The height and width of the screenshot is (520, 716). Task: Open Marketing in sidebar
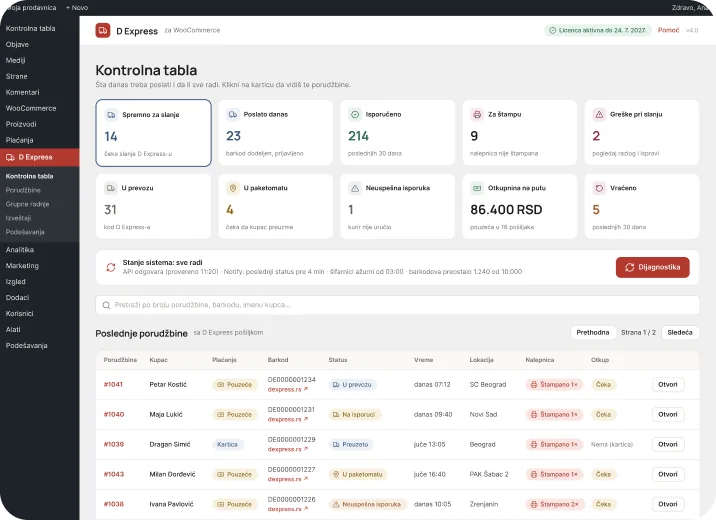point(22,266)
